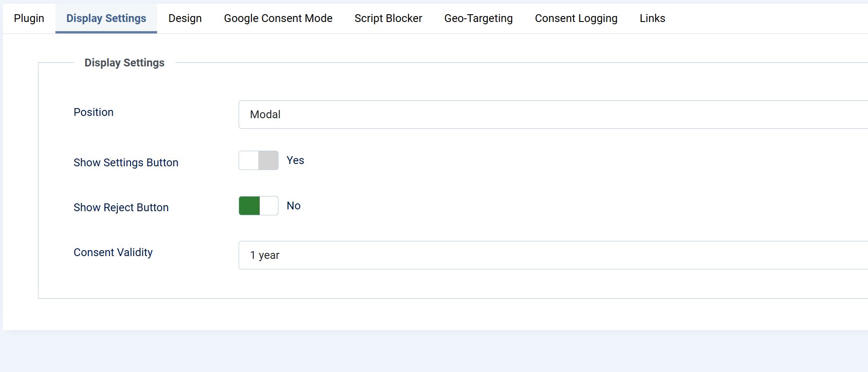868x372 pixels.
Task: Switch to the Geo-Targeting tab
Action: click(478, 18)
